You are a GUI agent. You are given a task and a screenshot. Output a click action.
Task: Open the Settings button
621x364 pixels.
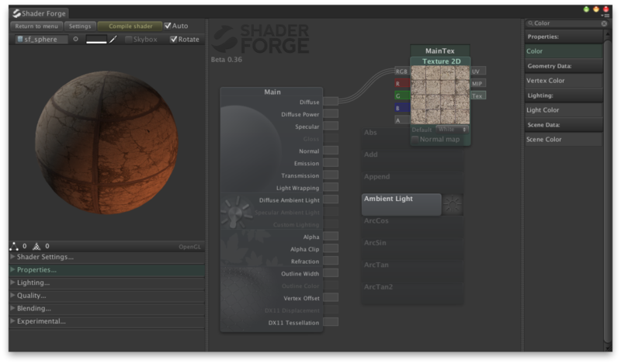pos(80,26)
